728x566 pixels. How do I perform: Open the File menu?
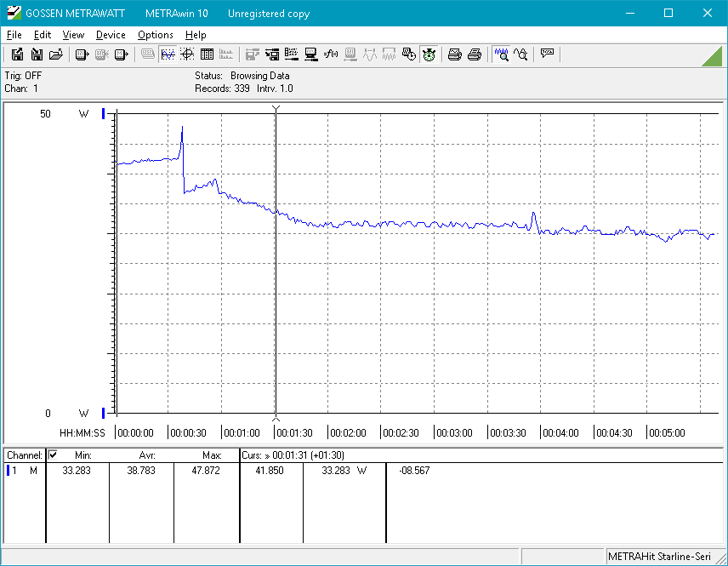(14, 35)
